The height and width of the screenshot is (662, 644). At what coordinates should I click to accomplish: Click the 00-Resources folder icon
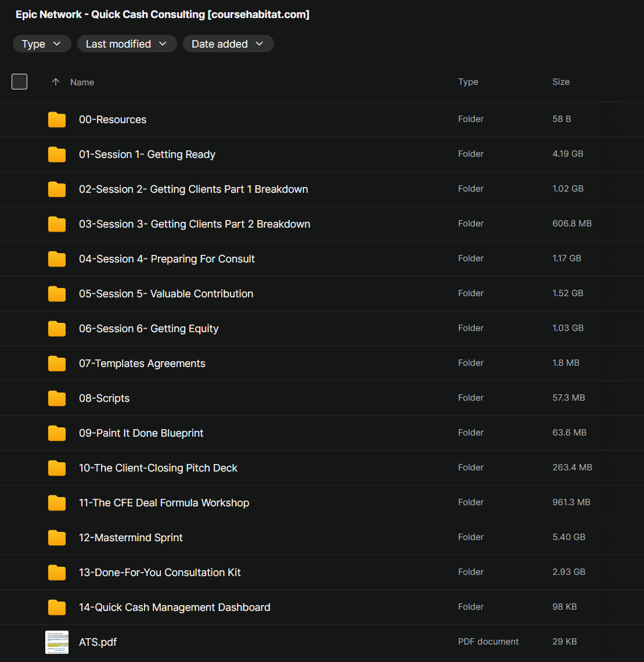coord(57,120)
